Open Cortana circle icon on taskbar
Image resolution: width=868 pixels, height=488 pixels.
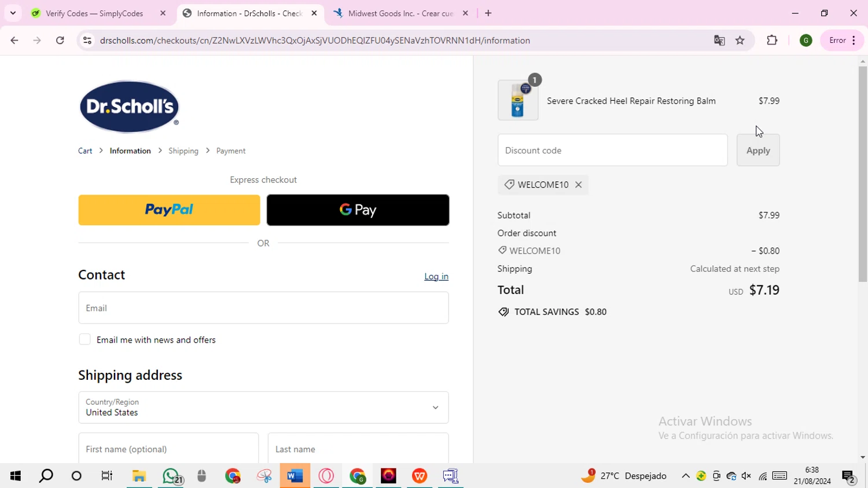(76, 476)
